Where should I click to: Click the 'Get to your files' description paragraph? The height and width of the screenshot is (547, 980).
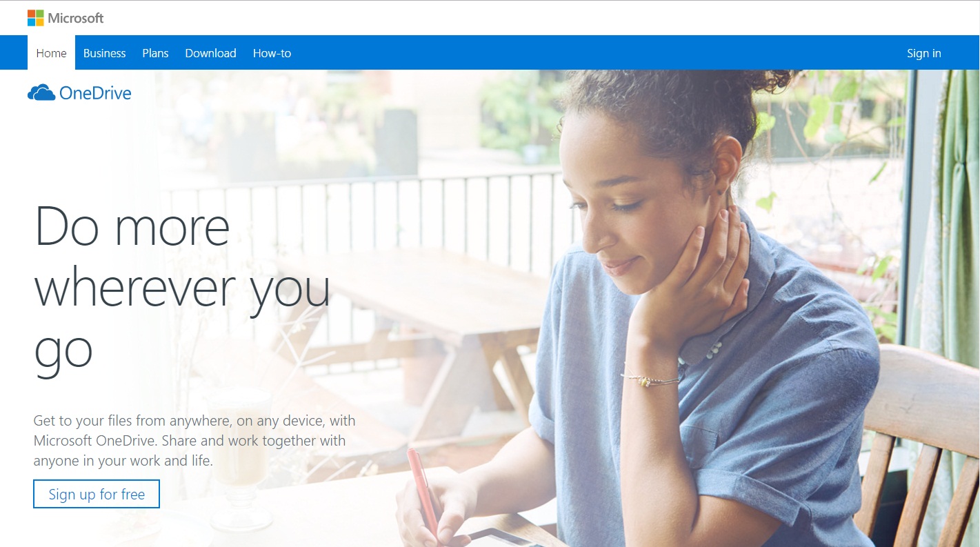point(194,440)
